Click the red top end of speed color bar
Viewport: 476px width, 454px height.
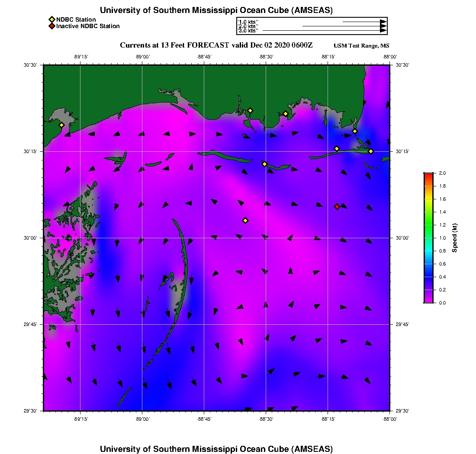[x=428, y=175]
